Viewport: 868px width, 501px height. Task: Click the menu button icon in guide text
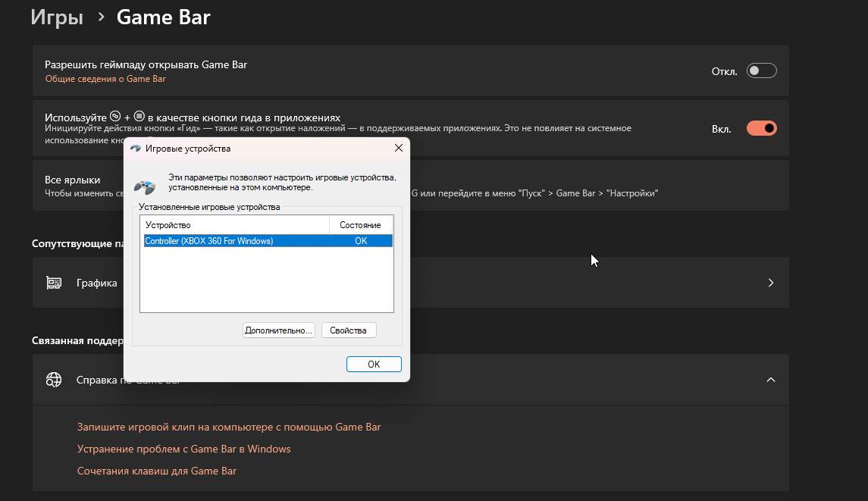pyautogui.click(x=139, y=116)
